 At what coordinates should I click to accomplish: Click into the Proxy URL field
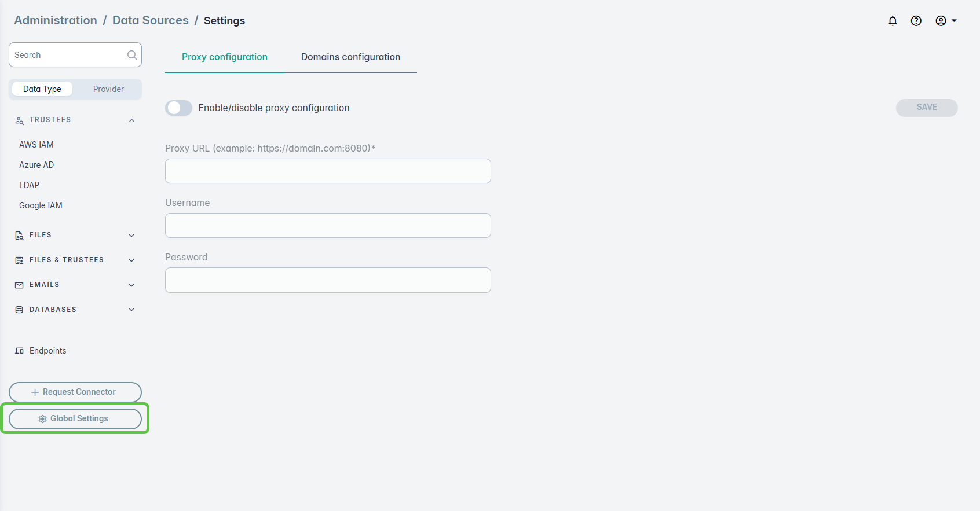click(328, 171)
